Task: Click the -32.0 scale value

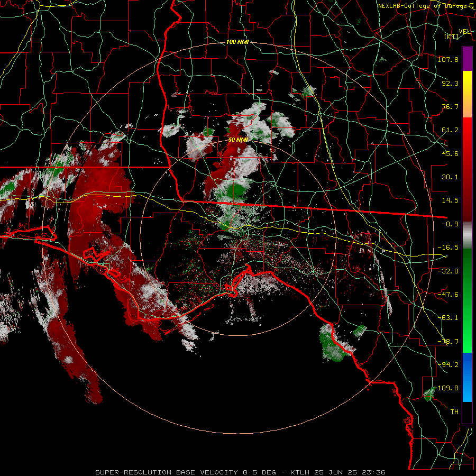Action: click(448, 271)
